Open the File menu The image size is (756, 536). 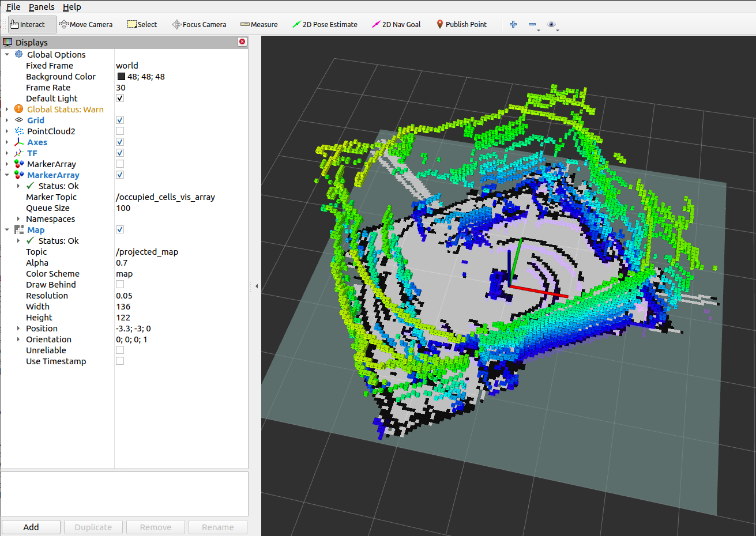point(13,6)
